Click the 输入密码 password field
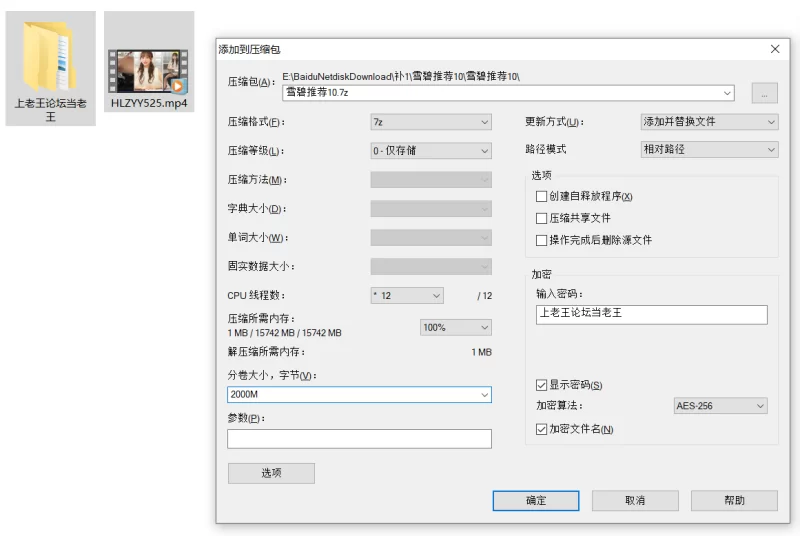This screenshot has height=536, width=800. [652, 315]
